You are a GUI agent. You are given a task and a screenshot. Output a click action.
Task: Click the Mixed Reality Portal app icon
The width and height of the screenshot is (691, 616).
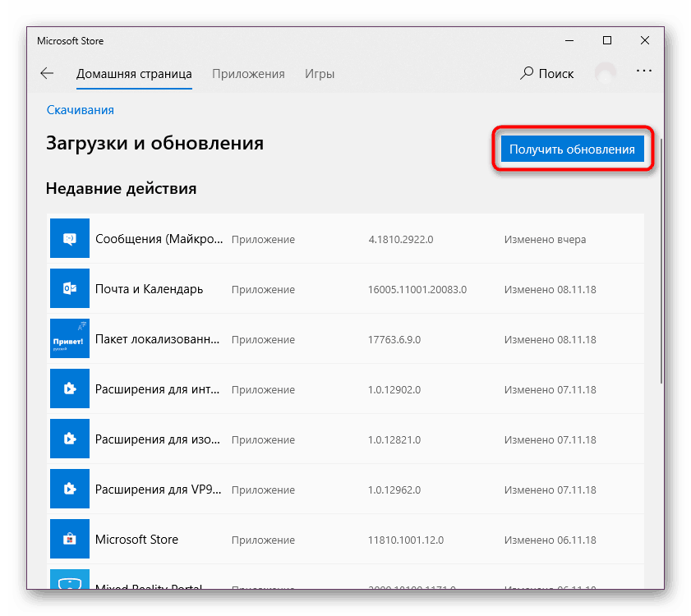[70, 579]
